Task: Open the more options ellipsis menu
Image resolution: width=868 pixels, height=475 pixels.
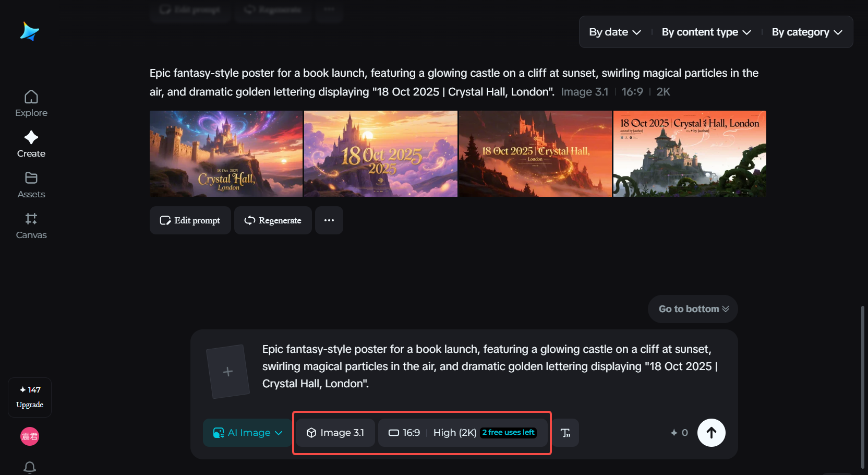Action: [x=329, y=220]
